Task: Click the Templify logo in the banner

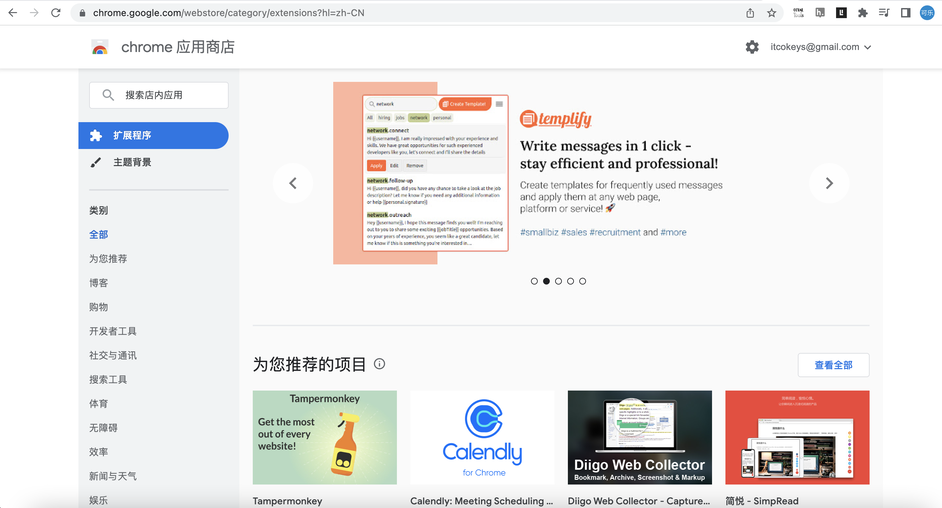Action: (556, 119)
